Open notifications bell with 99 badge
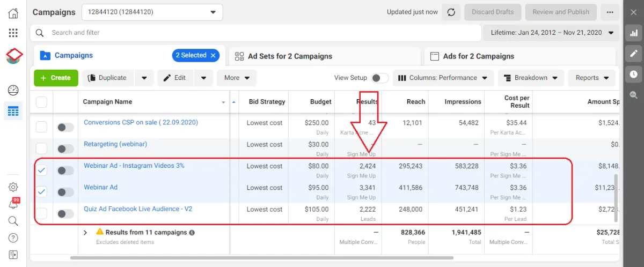The image size is (644, 267). [13, 204]
